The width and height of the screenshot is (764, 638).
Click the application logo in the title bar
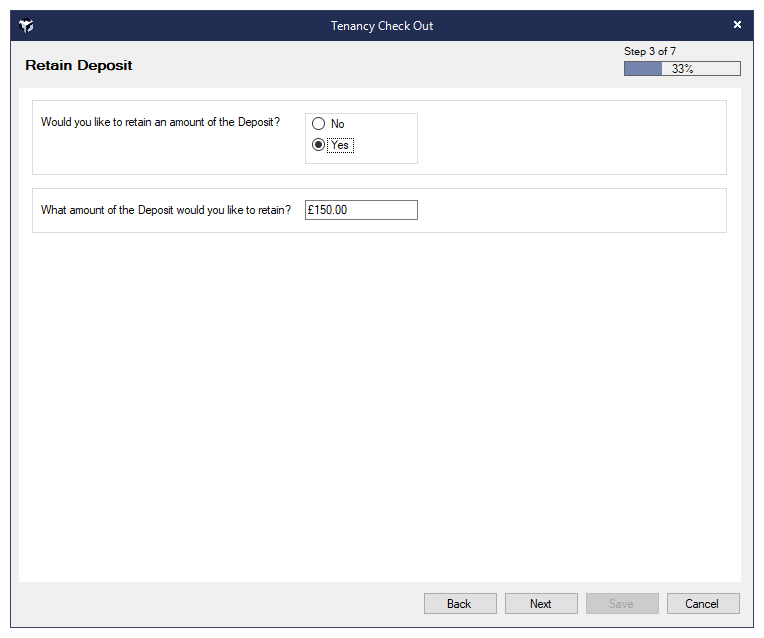[26, 26]
